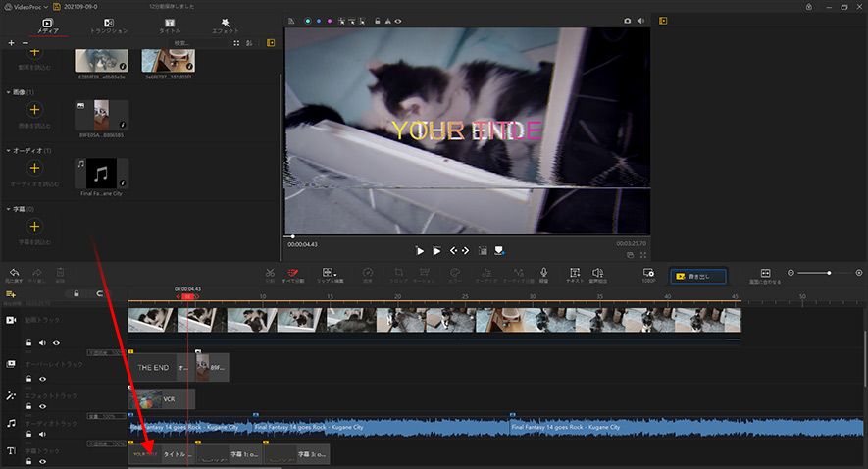Screen dimensions: 868x469
Task: Click the audio extract speaker tool
Action: coord(598,273)
